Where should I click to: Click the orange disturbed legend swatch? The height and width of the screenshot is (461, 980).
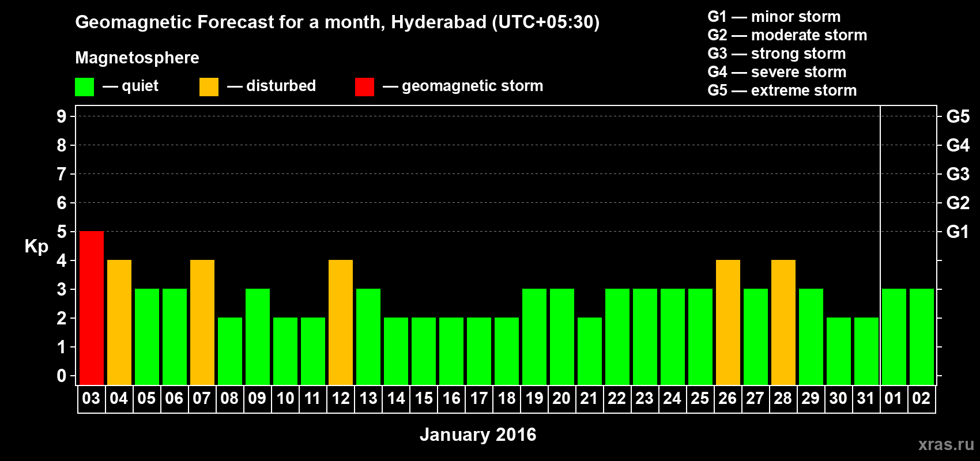209,87
